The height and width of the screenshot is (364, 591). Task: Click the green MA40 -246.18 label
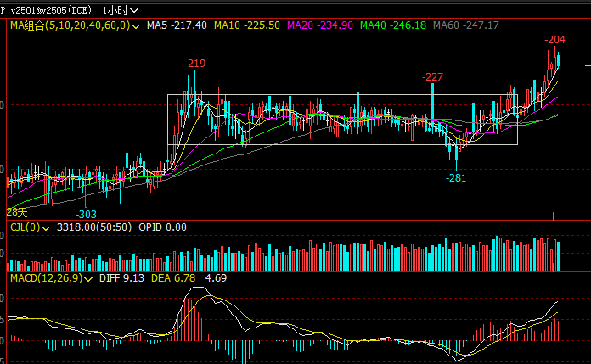click(x=393, y=26)
